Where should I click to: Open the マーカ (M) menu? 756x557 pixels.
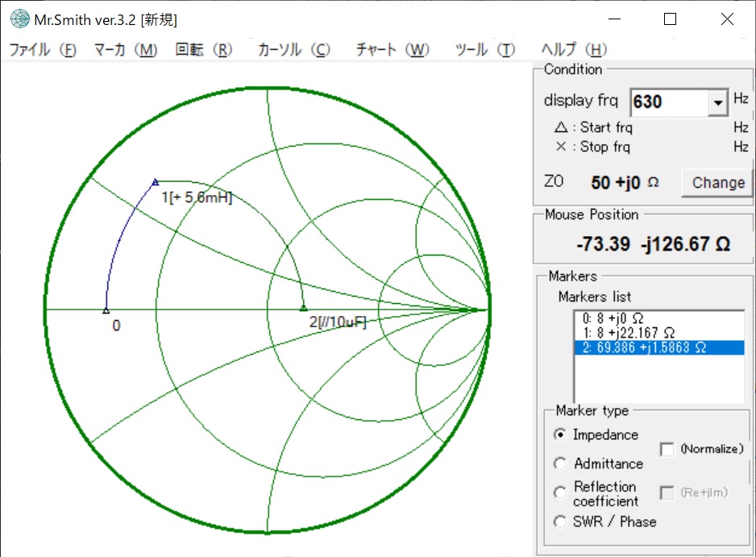[x=125, y=50]
